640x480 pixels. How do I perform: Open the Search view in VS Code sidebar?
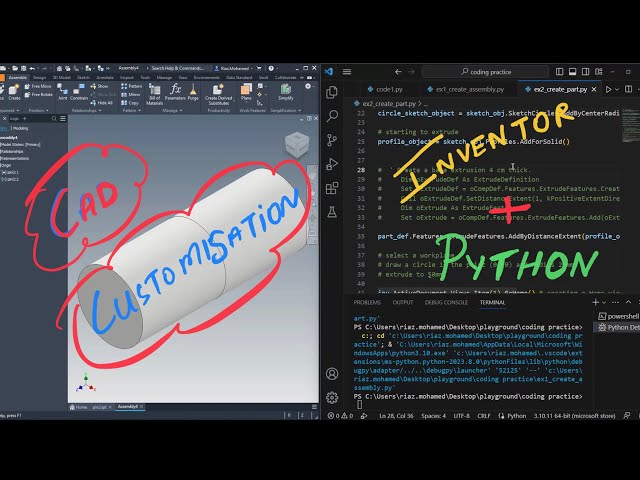332,116
